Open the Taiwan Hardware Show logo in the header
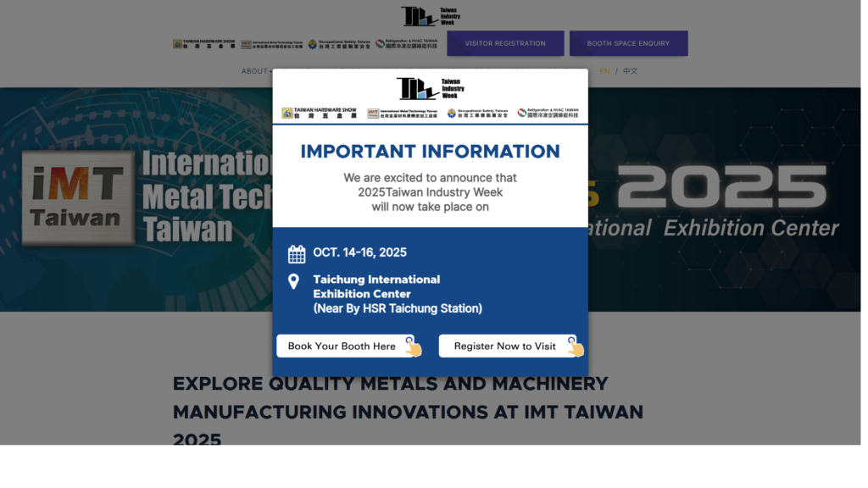This screenshot has width=868, height=488. coord(203,44)
